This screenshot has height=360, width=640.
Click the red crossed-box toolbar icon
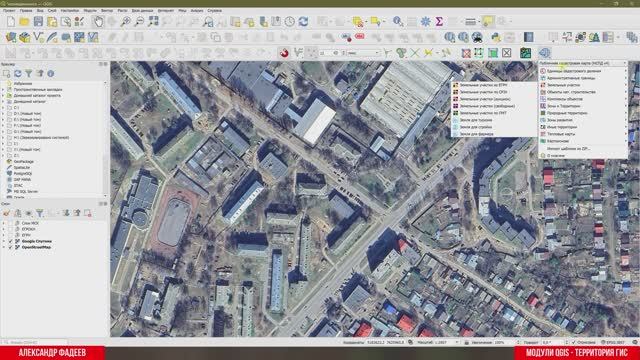pos(466,53)
